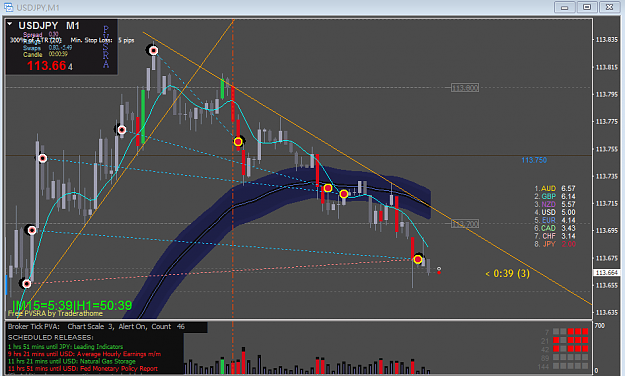625x376 pixels.
Task: Select EUR 4.14 in currency strength list
Action: coord(555,220)
